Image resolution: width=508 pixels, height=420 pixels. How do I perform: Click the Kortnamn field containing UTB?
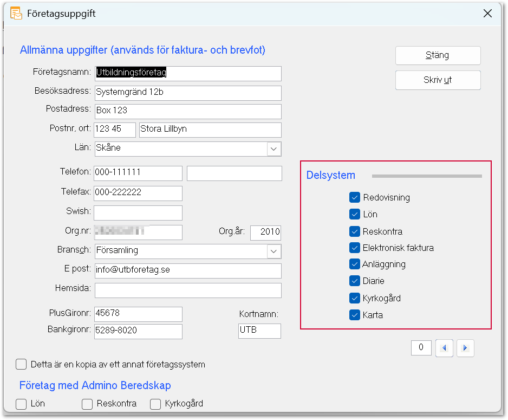click(259, 331)
